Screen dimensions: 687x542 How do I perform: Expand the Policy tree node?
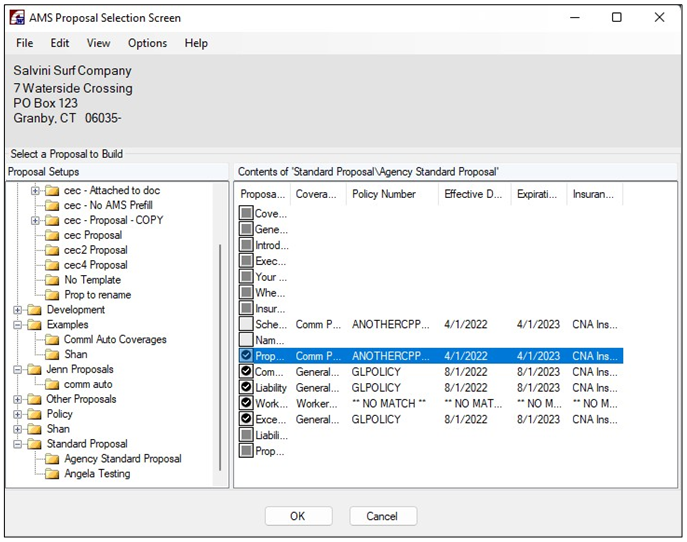click(18, 414)
